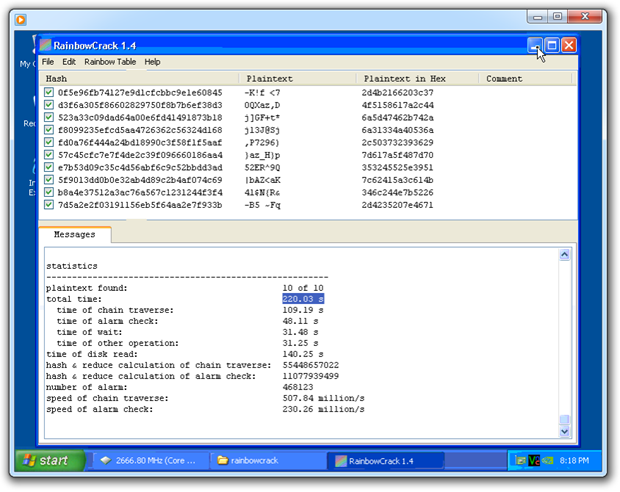
Task: Minimize the RainbowCrack 1.4 window
Action: 535,45
